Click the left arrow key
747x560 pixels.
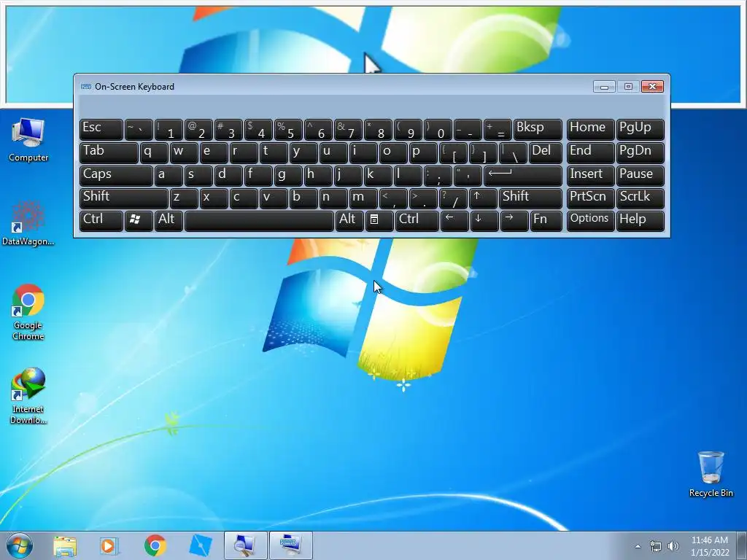pos(454,221)
